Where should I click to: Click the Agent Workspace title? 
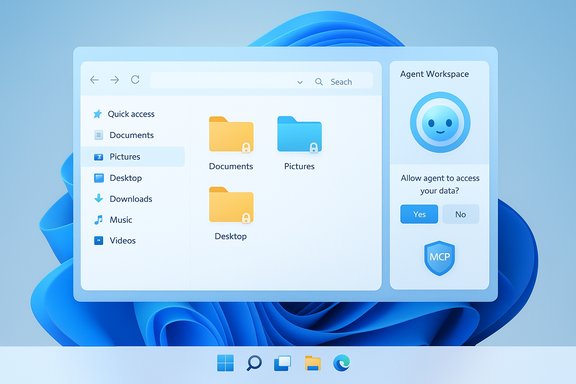pyautogui.click(x=435, y=74)
